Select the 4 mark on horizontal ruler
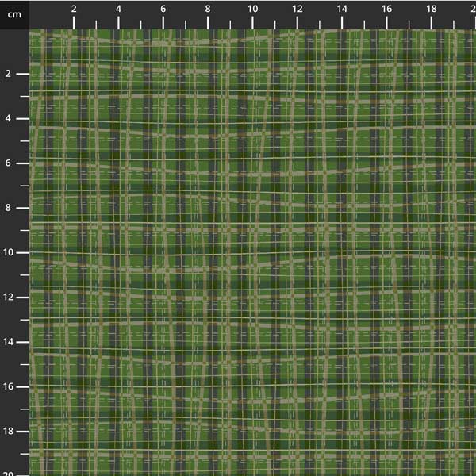Viewport: 476px width, 476px height. tap(118, 10)
